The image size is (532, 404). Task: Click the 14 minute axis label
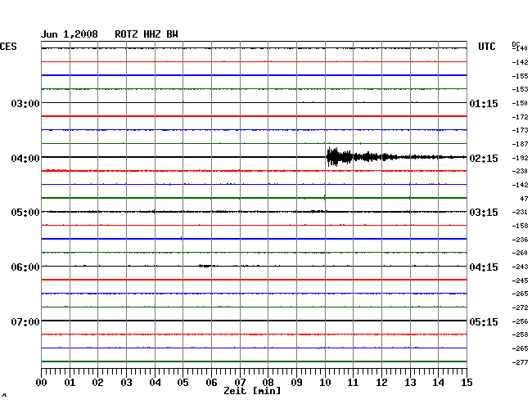click(438, 382)
